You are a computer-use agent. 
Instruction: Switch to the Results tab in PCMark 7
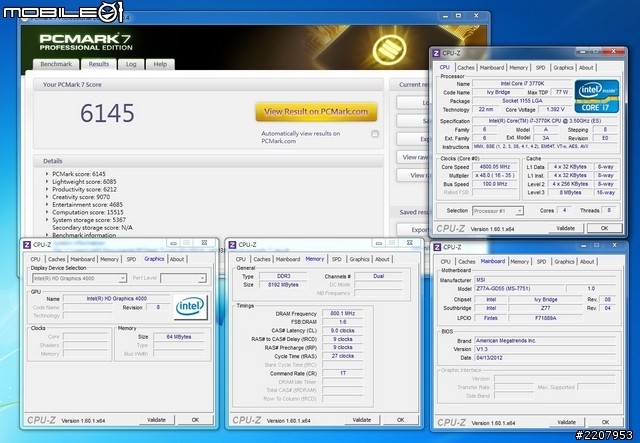tap(99, 64)
